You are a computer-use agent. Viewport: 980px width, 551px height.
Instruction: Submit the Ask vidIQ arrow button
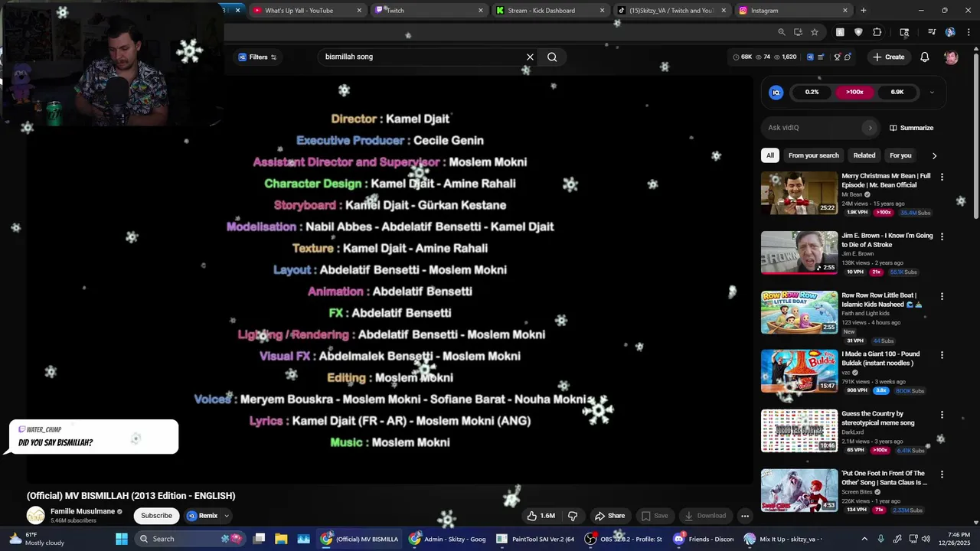click(870, 128)
